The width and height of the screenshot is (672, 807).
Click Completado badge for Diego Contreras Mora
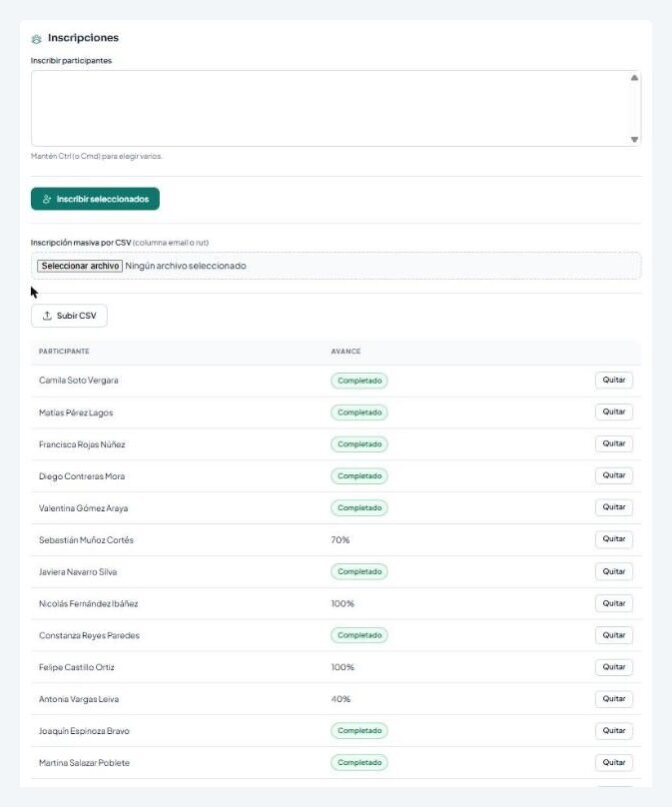[x=359, y=476]
